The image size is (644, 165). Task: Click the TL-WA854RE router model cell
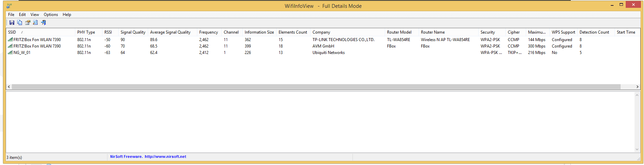click(399, 40)
